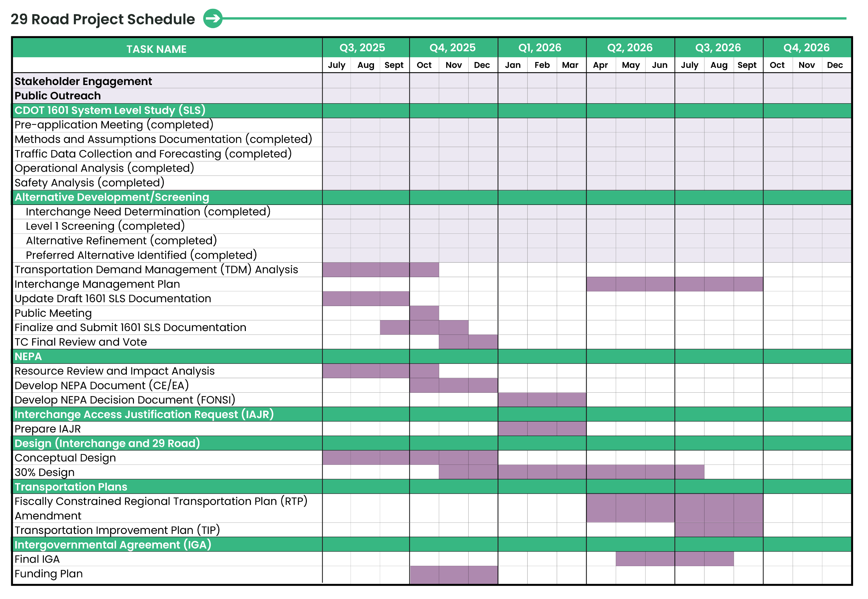Select the Transportation Plans section header
Viewport: 868px width, 599px height.
click(x=71, y=487)
